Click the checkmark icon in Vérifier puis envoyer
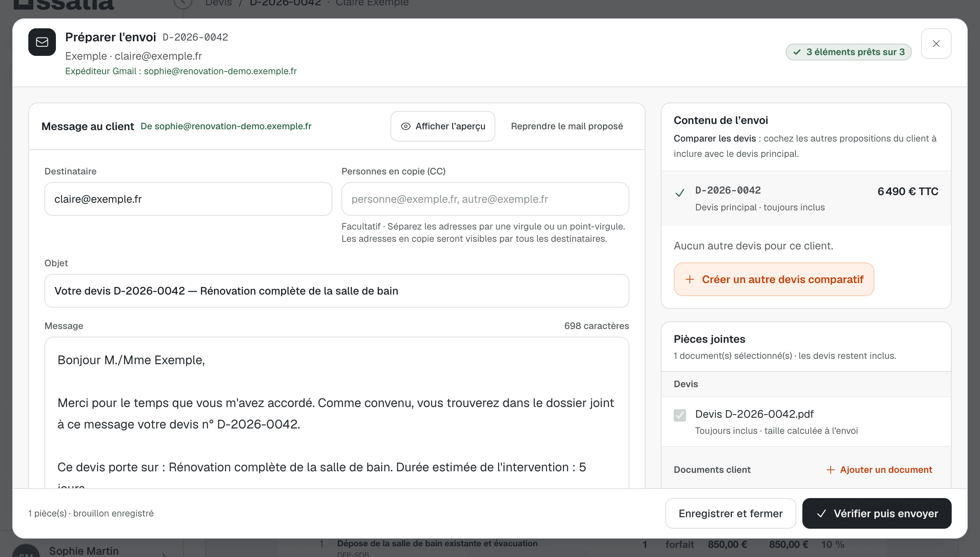Screen dimensions: 980x557 coord(822,514)
